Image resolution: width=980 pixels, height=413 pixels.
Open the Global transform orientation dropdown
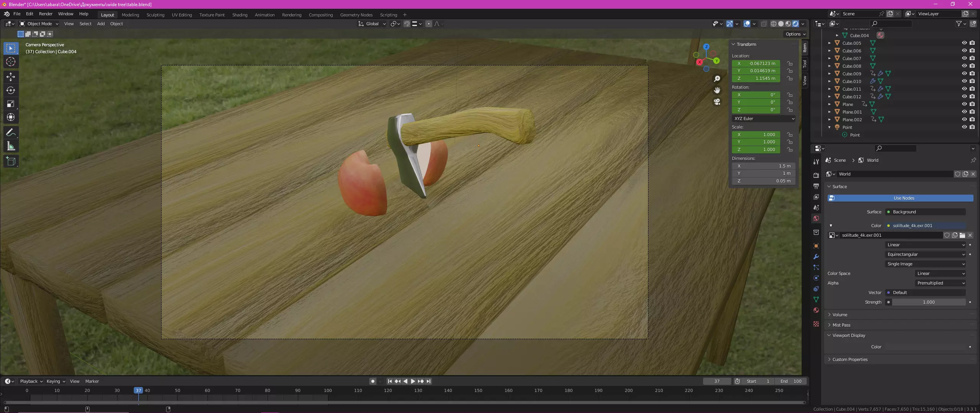tap(372, 24)
